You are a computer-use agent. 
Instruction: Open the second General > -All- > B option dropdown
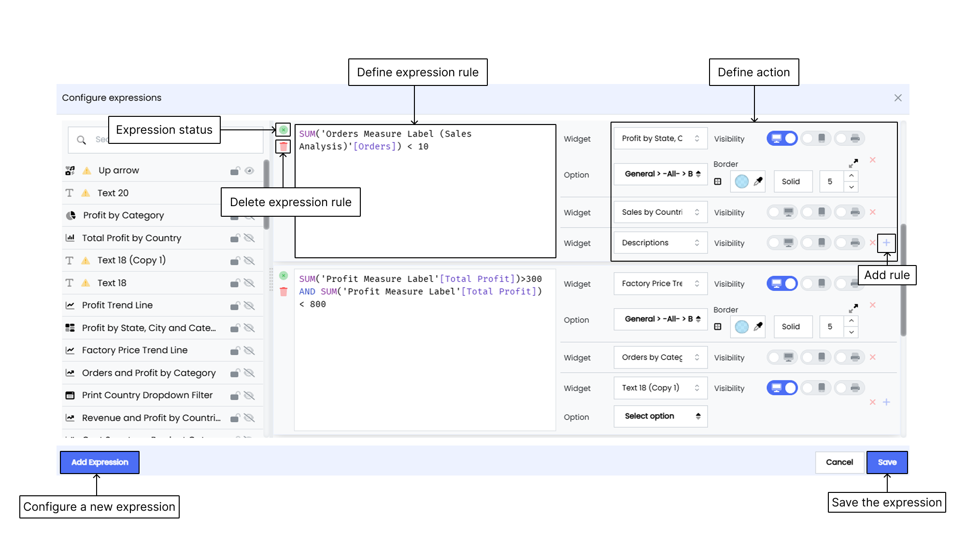coord(660,319)
